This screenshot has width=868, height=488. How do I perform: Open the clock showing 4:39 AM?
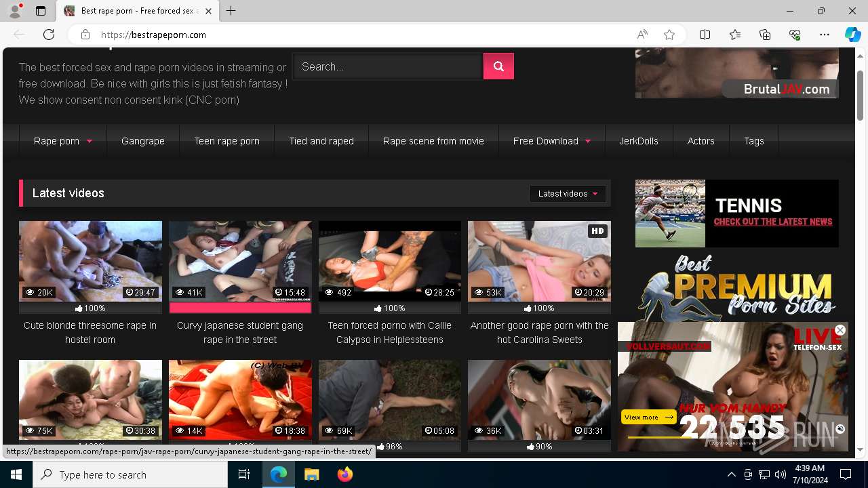tap(809, 474)
